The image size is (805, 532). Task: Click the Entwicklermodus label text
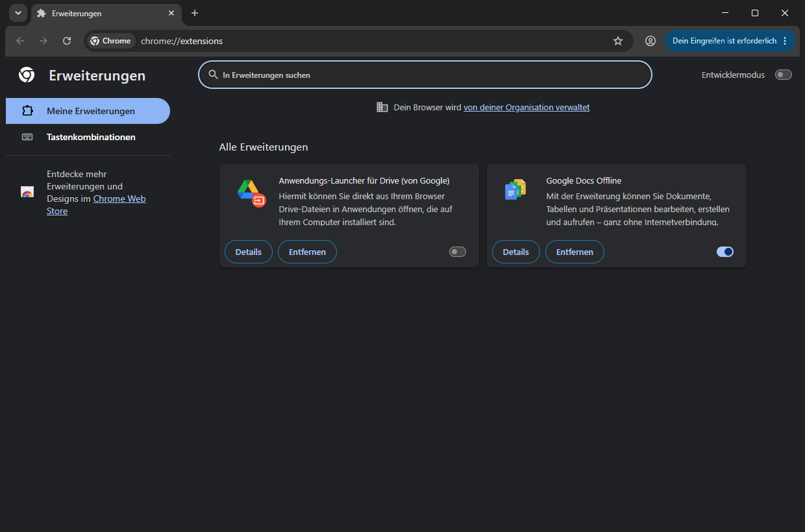pyautogui.click(x=733, y=75)
